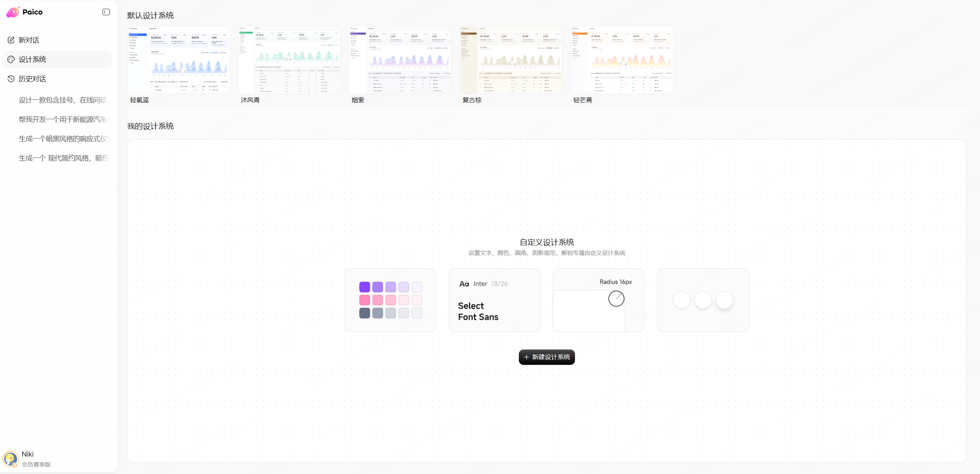This screenshot has width=980, height=474.
Task: Select 设计系统 in the sidebar
Action: coord(57,59)
